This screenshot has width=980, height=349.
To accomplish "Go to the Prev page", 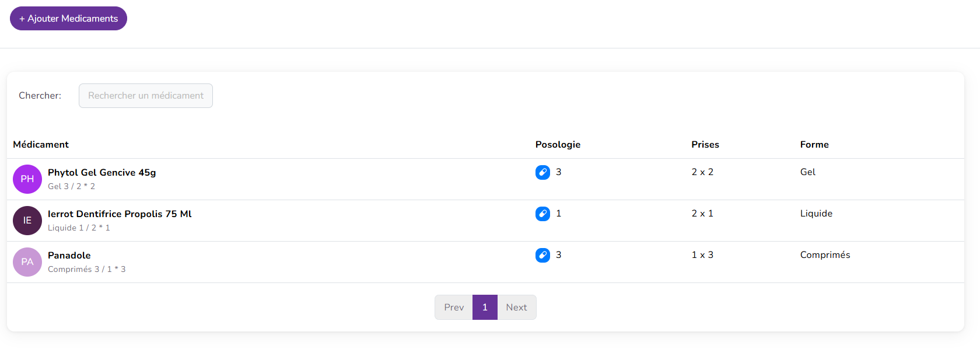I will point(454,308).
